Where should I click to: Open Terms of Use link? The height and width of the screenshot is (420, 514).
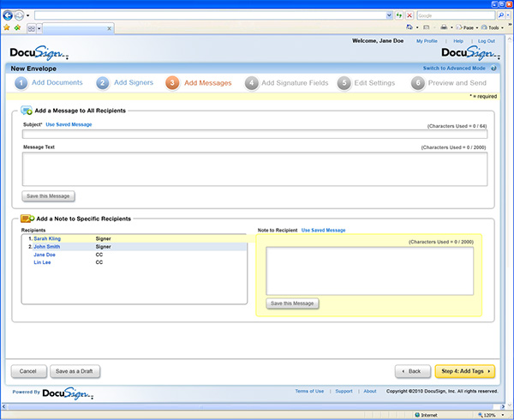[x=309, y=391]
